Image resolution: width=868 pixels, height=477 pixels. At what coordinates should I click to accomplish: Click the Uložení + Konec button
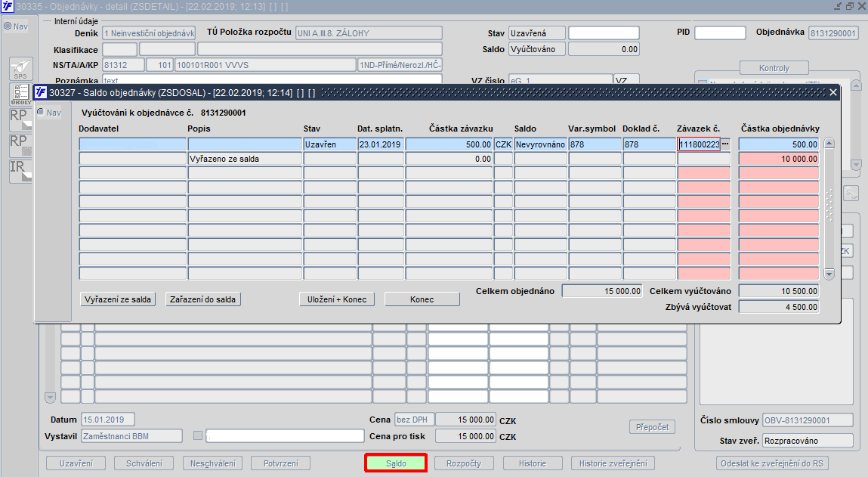pyautogui.click(x=337, y=299)
